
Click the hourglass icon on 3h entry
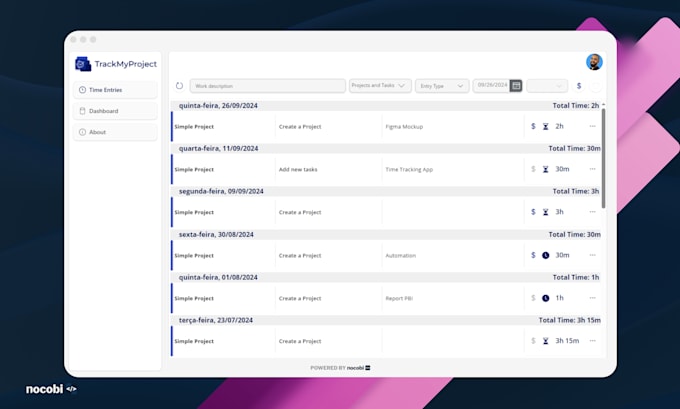[546, 212]
